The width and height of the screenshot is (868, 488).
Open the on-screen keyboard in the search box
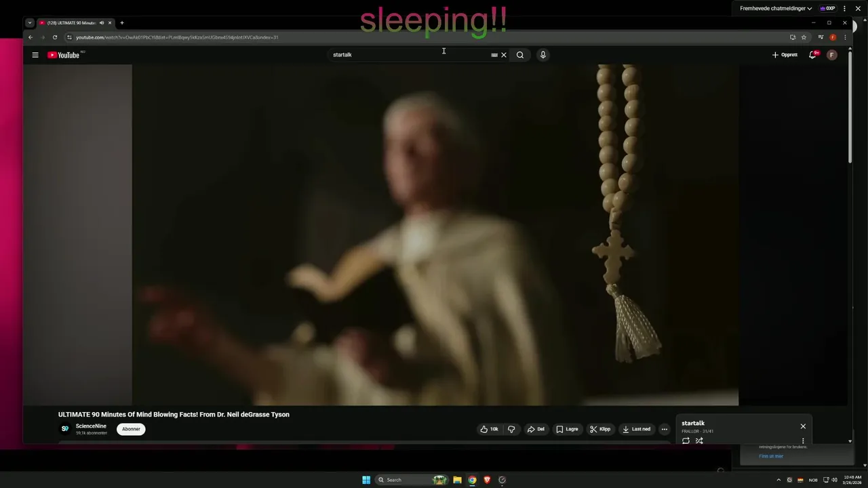tap(494, 55)
